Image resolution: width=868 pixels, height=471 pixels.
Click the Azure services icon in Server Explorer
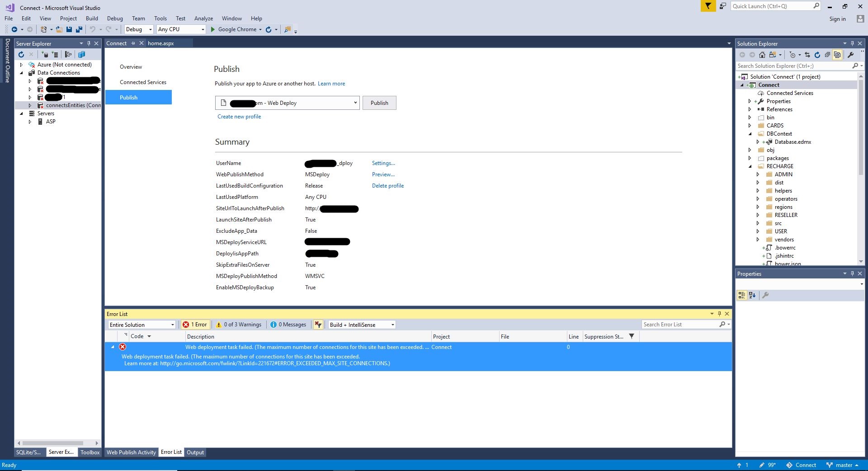click(81, 54)
